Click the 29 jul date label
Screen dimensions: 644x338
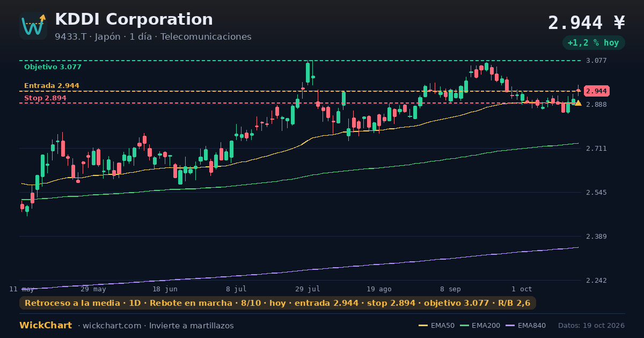coord(308,289)
